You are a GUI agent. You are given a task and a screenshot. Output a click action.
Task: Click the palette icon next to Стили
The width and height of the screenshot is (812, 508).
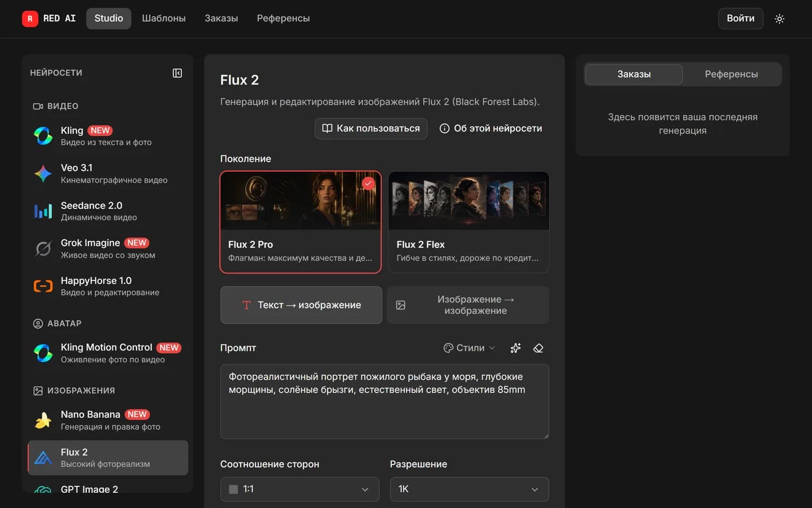point(448,348)
